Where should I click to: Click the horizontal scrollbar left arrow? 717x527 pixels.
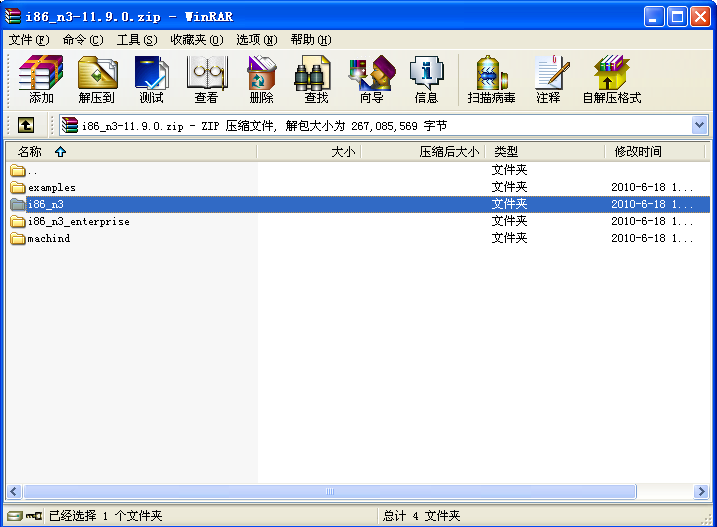point(14,492)
